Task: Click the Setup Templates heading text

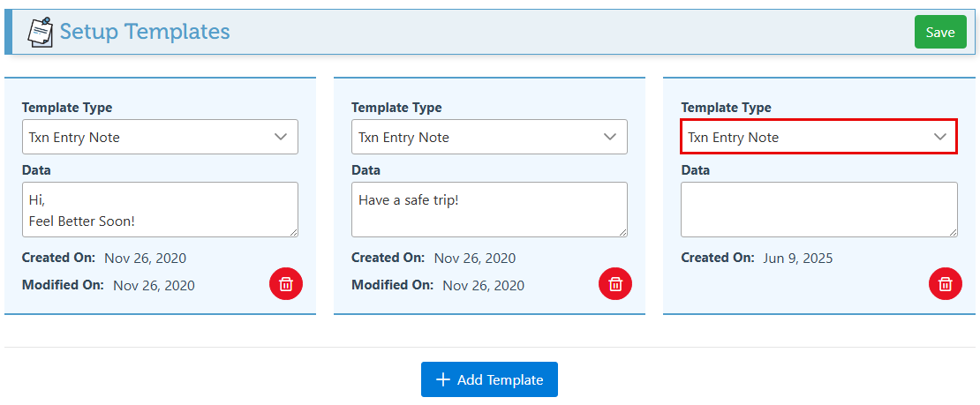Action: (x=145, y=32)
